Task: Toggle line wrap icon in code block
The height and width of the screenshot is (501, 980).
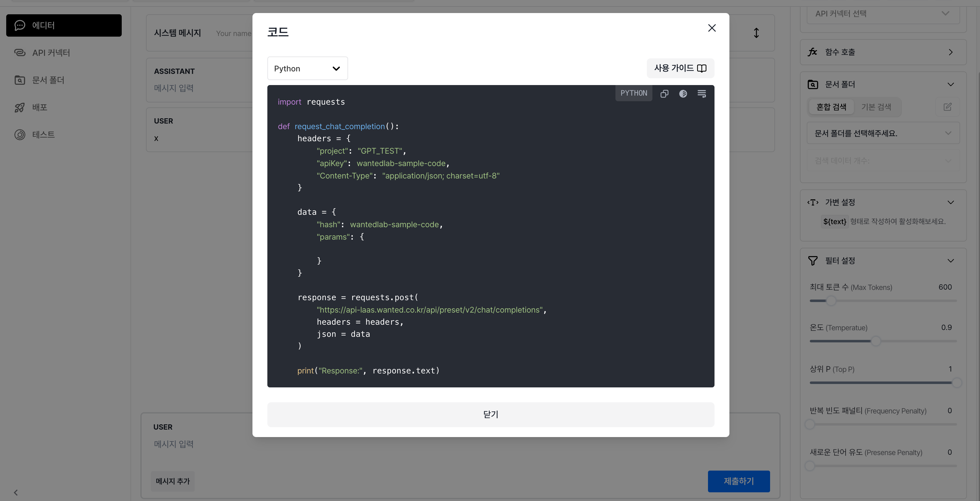Action: pyautogui.click(x=701, y=93)
